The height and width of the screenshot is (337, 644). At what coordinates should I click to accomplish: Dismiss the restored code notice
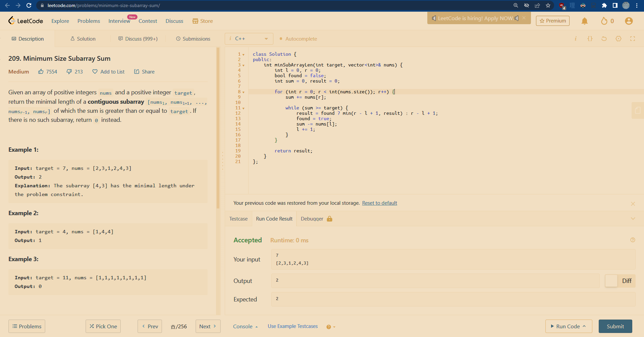pos(633,204)
